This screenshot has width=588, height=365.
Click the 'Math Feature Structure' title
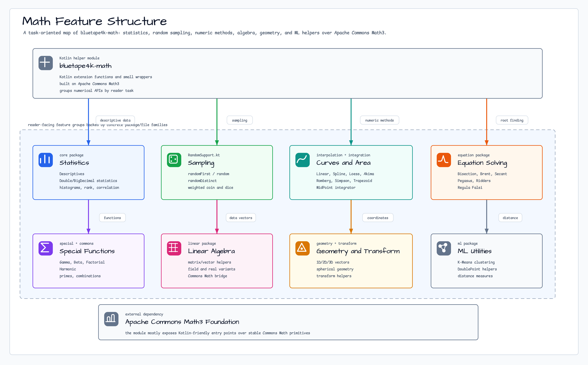click(94, 21)
